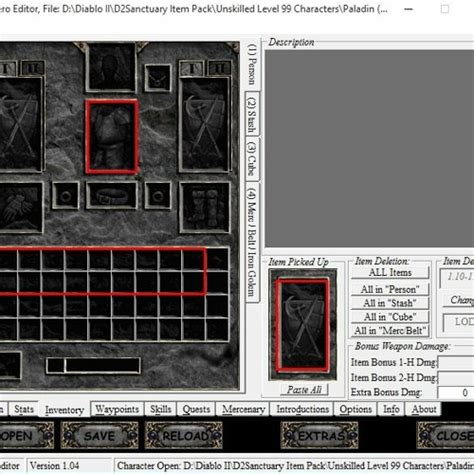Delete All in "Cube"

(x=390, y=317)
